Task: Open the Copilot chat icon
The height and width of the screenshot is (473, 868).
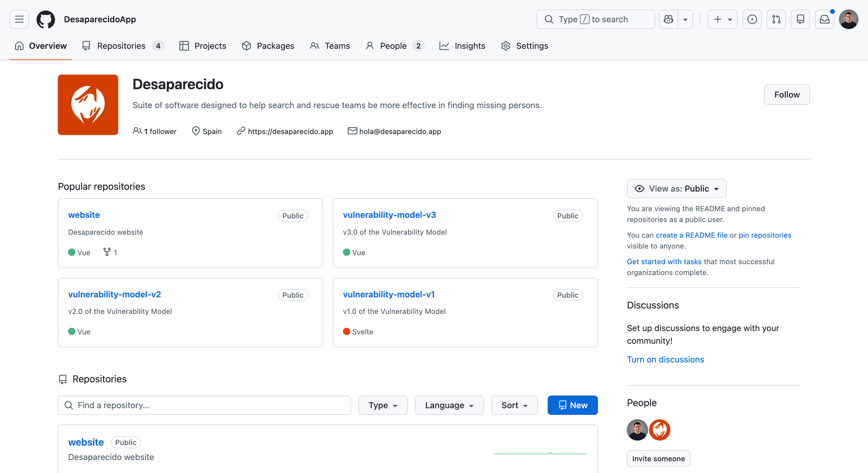Action: tap(668, 19)
